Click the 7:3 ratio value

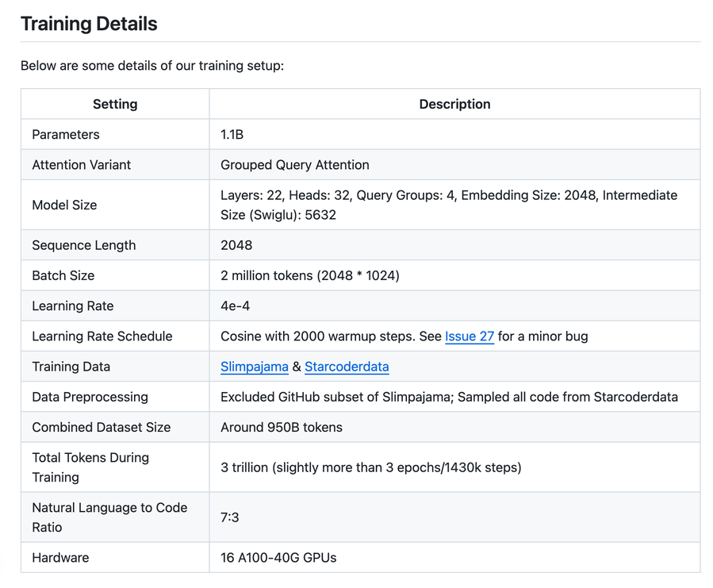point(230,517)
